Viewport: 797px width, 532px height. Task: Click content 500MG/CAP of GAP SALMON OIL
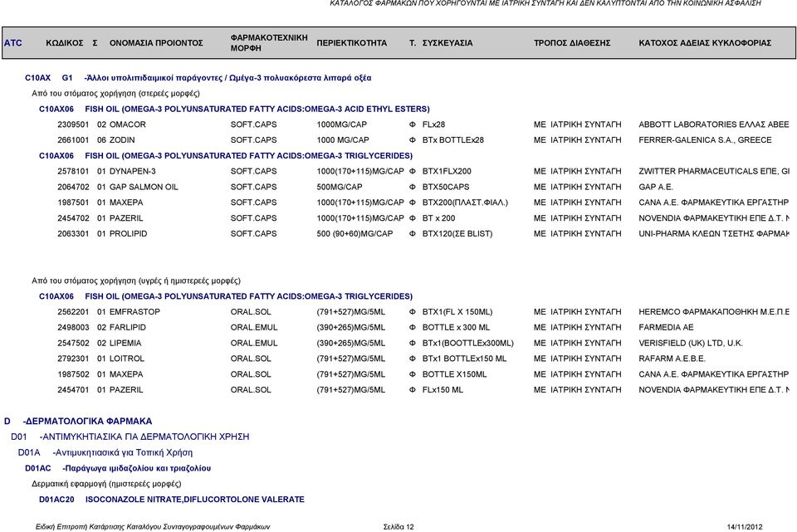(340, 187)
